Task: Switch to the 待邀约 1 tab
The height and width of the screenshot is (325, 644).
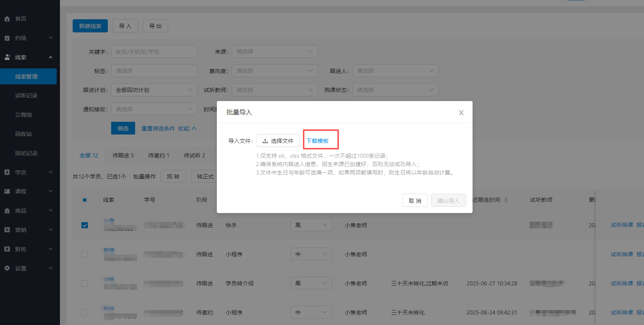Action: [x=159, y=155]
